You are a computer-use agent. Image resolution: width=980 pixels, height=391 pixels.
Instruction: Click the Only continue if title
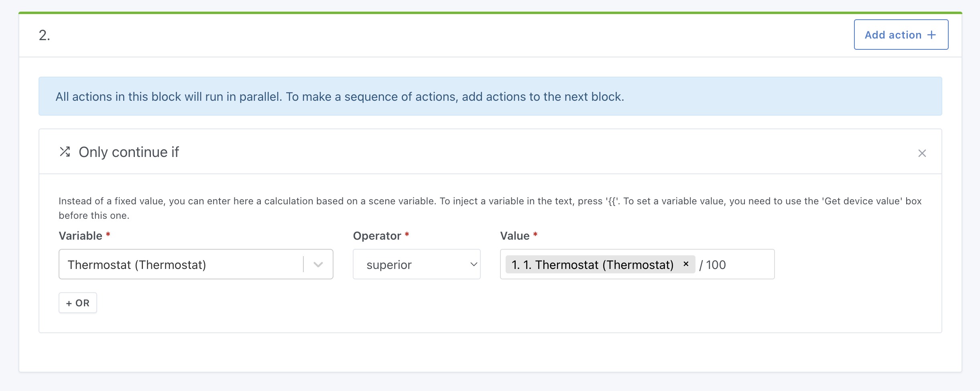pyautogui.click(x=129, y=152)
